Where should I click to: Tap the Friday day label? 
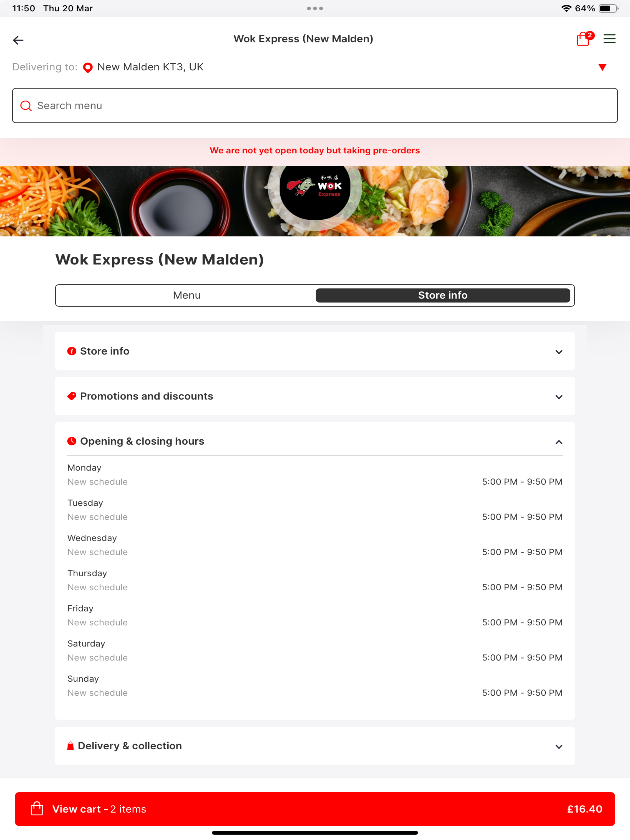(x=80, y=608)
